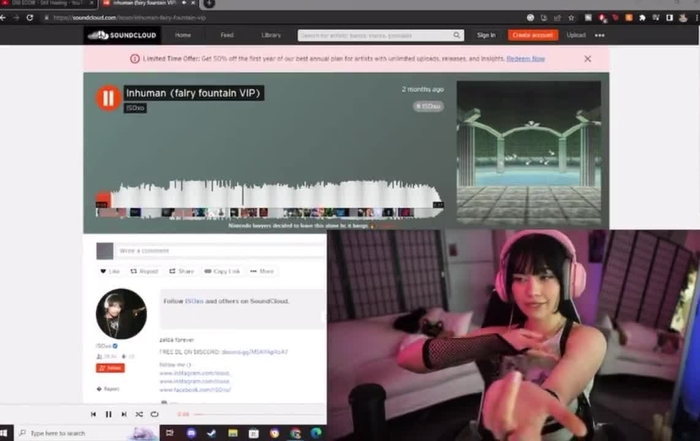Screen dimensions: 700x441
Task: Toggle repeat in the player bar
Action: pos(154,414)
